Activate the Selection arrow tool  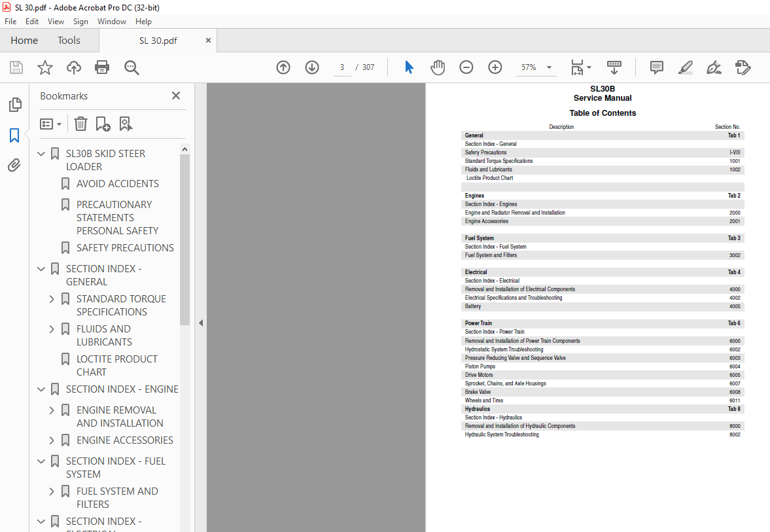(x=409, y=67)
